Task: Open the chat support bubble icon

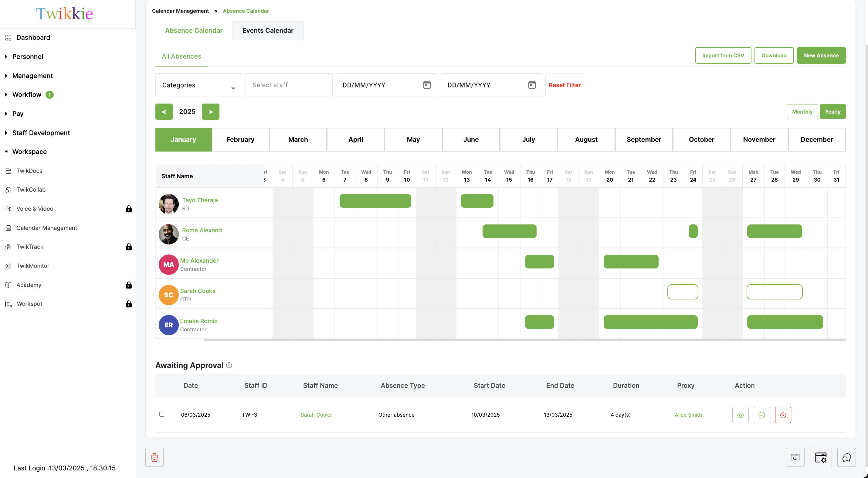Action: [846, 457]
